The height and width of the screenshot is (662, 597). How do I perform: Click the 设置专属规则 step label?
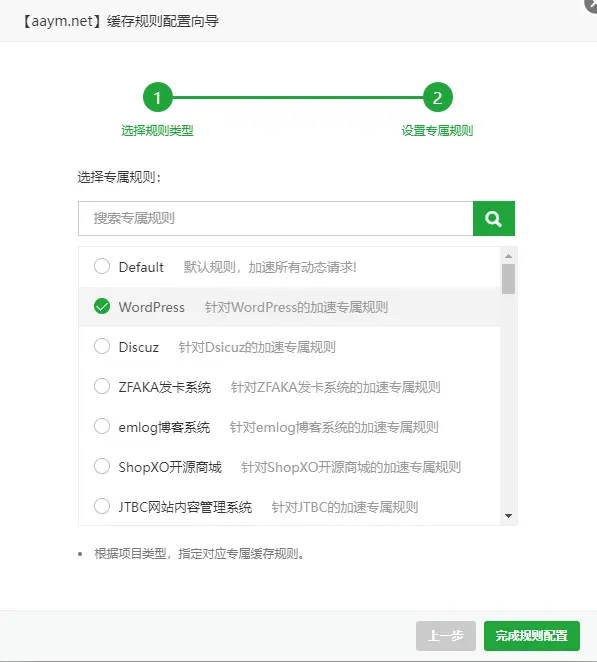pyautogui.click(x=437, y=131)
